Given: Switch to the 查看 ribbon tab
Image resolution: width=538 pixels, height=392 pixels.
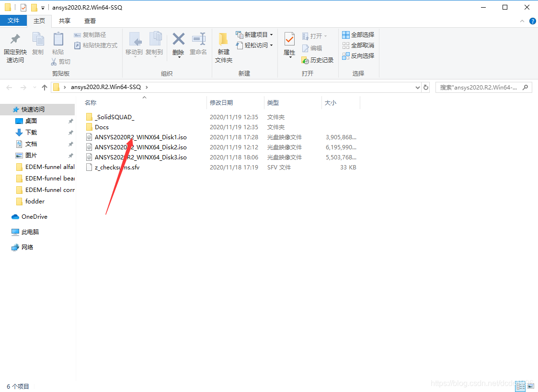Looking at the screenshot, I should [90, 21].
